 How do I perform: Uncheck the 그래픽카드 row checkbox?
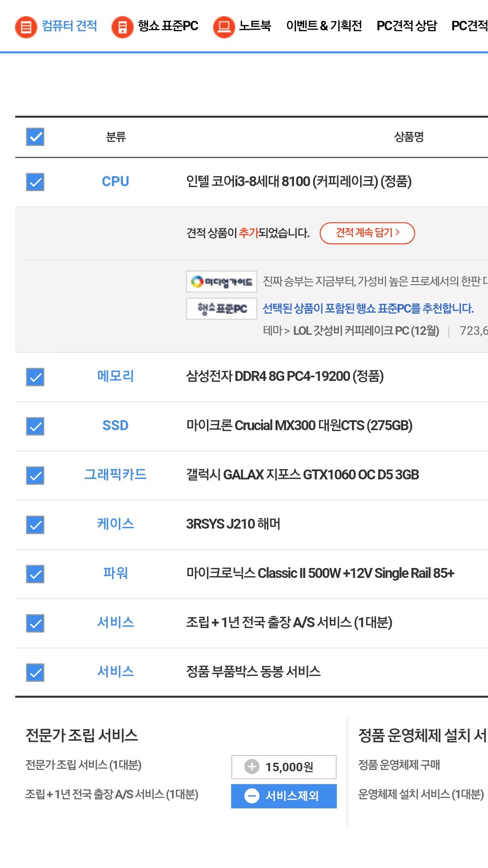(35, 475)
